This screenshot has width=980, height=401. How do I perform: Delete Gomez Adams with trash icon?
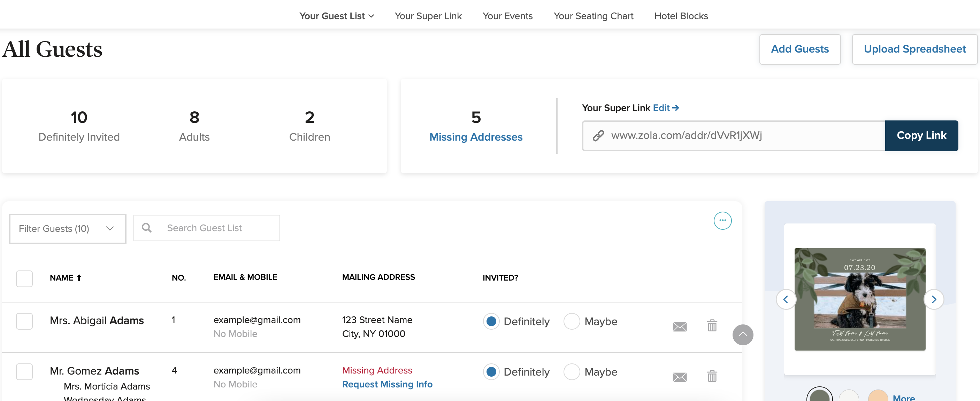[712, 376]
